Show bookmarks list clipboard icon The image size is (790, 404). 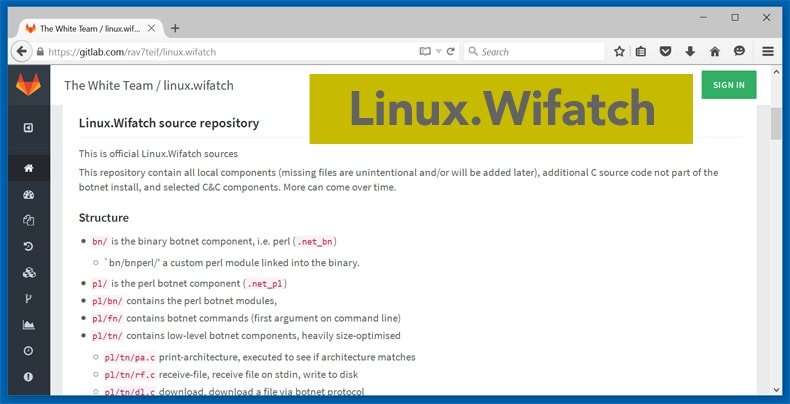(x=641, y=51)
